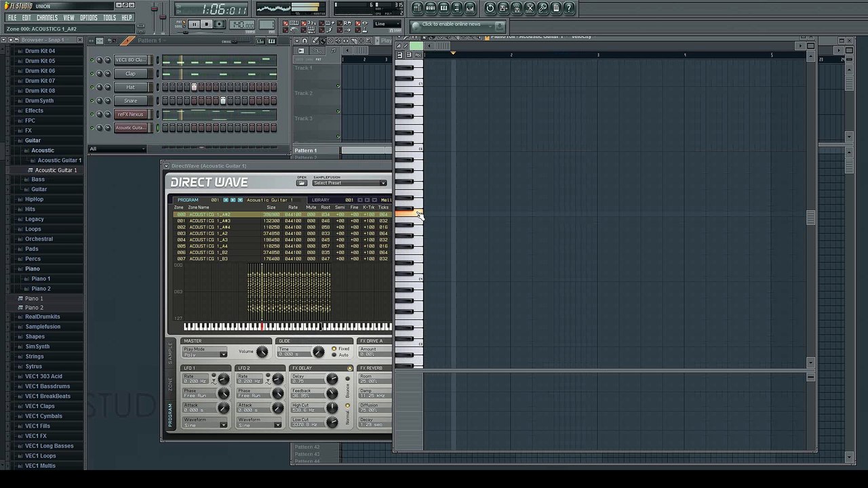Select the Piano 2 sample file in browser
868x488 pixels.
34,308
